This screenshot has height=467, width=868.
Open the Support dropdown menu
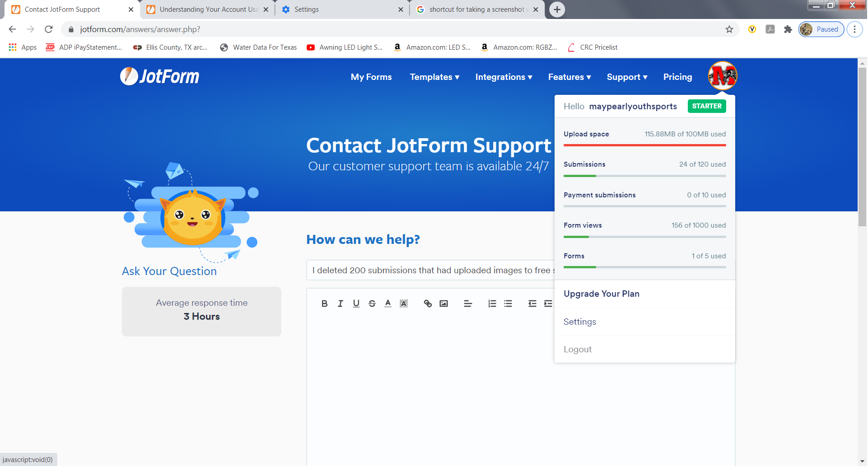pyautogui.click(x=627, y=77)
